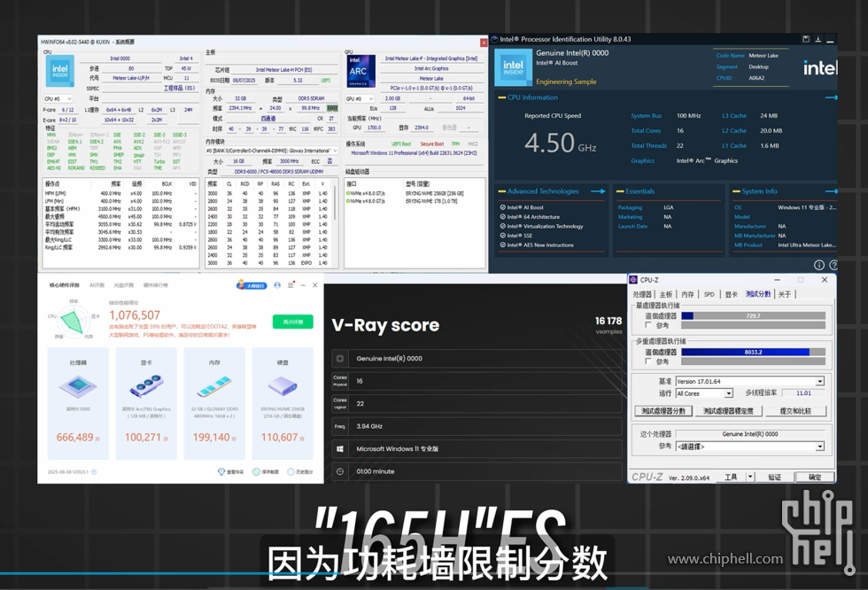
Task: Open the GPU #0 dropdown in HWiNFO64
Action: coord(360,99)
